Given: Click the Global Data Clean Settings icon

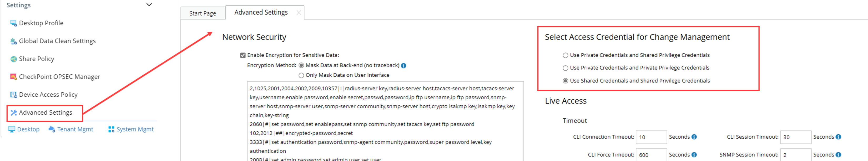Looking at the screenshot, I should (13, 41).
